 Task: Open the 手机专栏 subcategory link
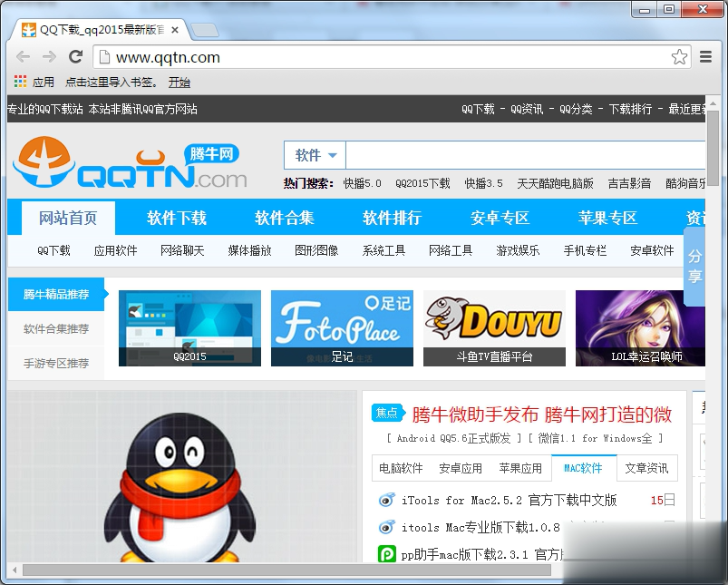tap(585, 250)
